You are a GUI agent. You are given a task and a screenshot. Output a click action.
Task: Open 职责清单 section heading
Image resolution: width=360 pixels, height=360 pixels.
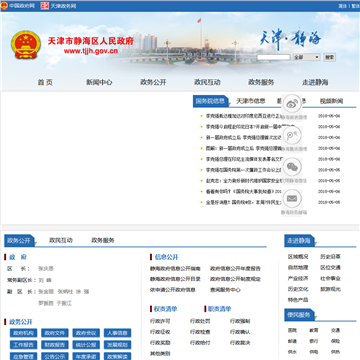point(219,309)
